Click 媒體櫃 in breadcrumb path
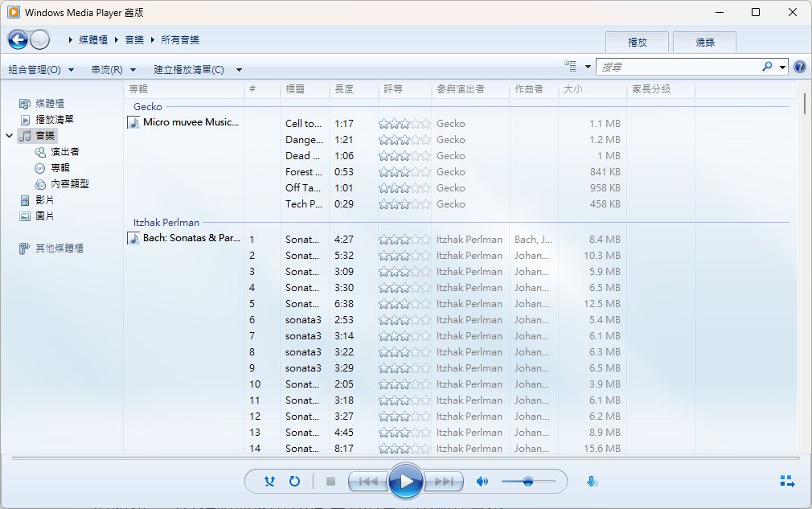Screen dimensions: 812x509 92,40
